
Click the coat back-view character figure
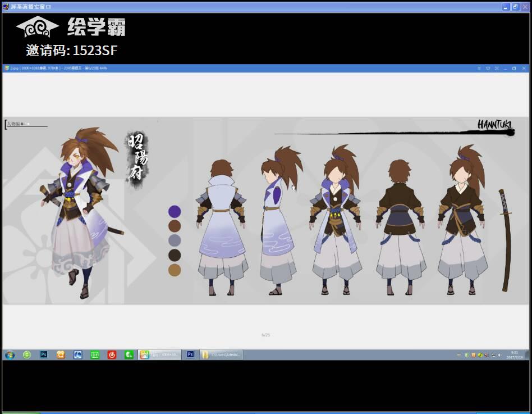(x=222, y=227)
